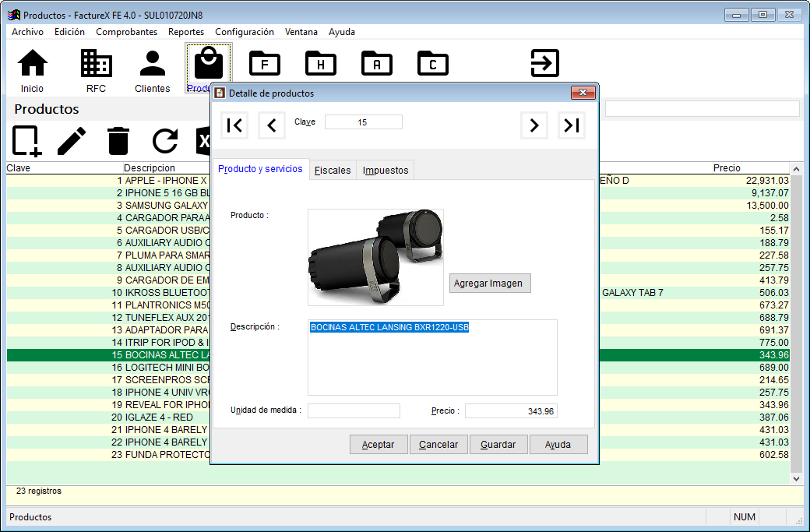This screenshot has height=532, width=810.
Task: Select row 3 SAMSUNG GALAXY
Action: point(398,205)
